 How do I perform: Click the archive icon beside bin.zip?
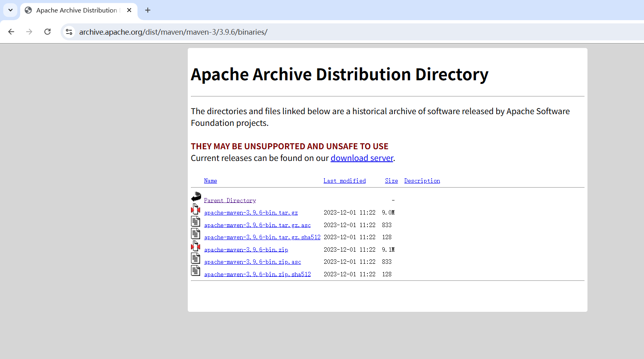[x=196, y=246]
